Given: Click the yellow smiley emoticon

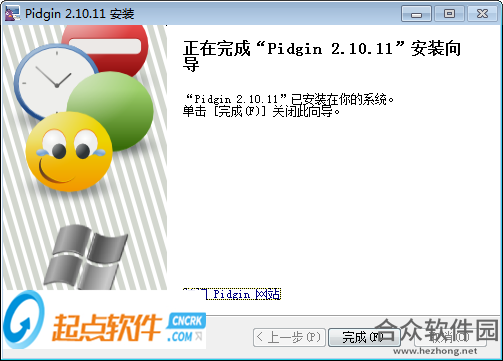Looking at the screenshot, I should click(x=69, y=152).
